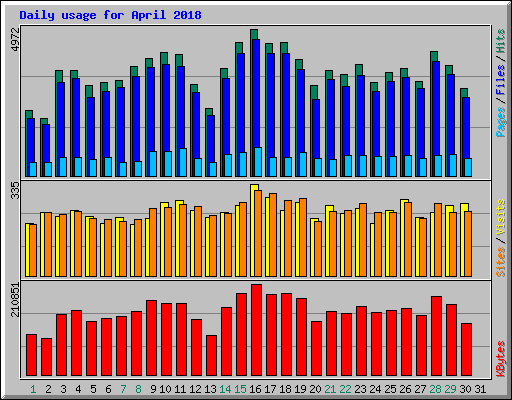Click day 1 on the x-axis
This screenshot has height=400, width=512.
(33, 389)
